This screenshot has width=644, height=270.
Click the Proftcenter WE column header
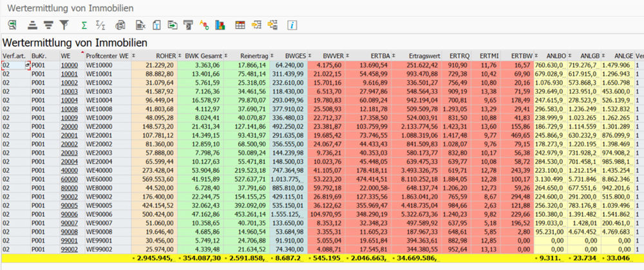coord(106,56)
